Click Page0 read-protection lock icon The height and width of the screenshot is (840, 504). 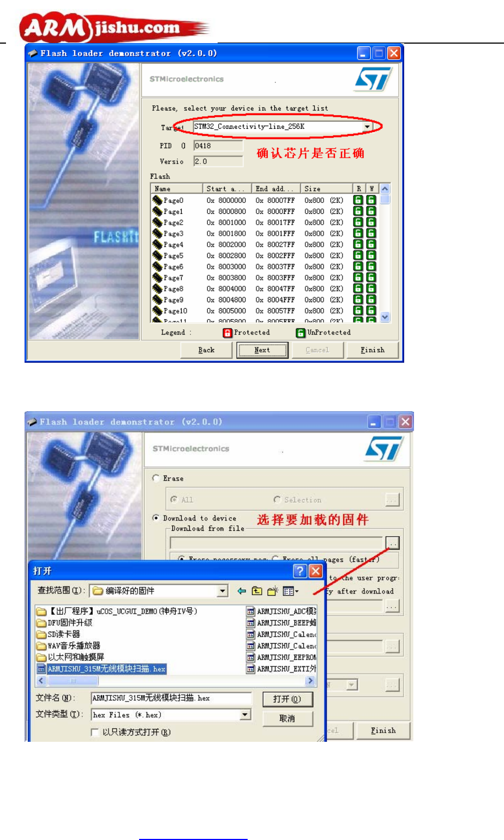point(358,200)
